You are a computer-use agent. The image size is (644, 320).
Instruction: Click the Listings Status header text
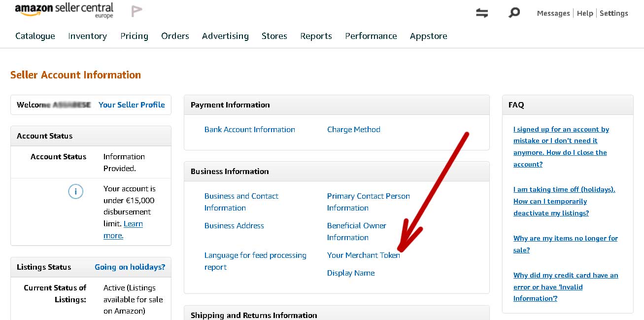coord(44,267)
